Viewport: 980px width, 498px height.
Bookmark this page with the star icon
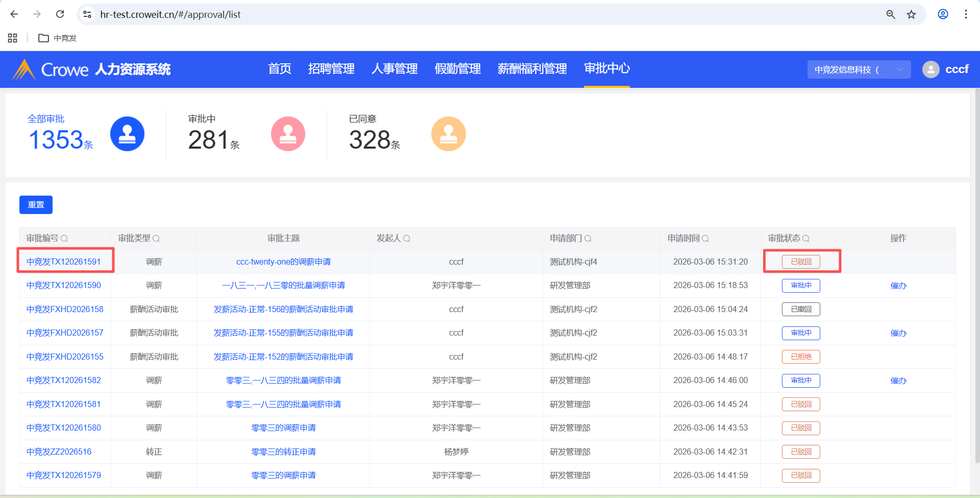911,14
